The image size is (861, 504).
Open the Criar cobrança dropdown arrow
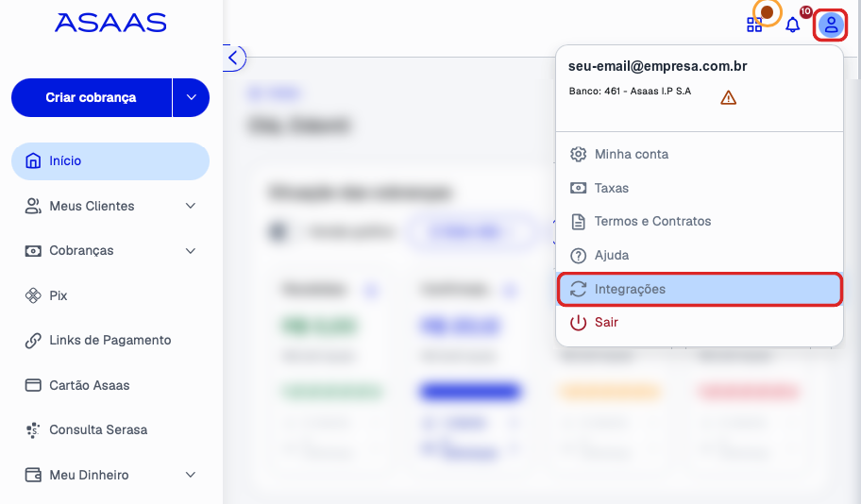[191, 98]
